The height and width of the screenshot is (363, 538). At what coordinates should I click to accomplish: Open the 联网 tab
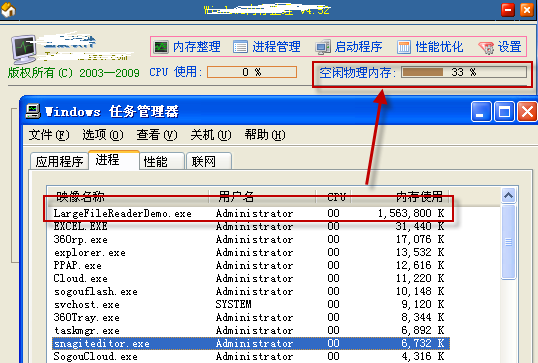(209, 161)
